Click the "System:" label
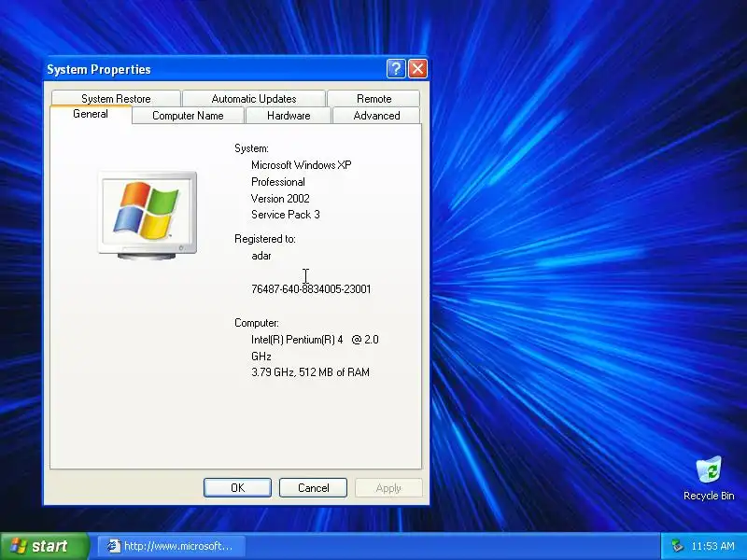Image resolution: width=747 pixels, height=560 pixels. coord(251,148)
